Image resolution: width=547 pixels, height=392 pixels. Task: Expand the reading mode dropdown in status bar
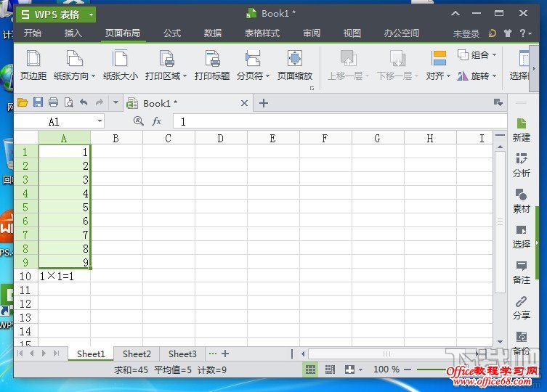(x=361, y=369)
